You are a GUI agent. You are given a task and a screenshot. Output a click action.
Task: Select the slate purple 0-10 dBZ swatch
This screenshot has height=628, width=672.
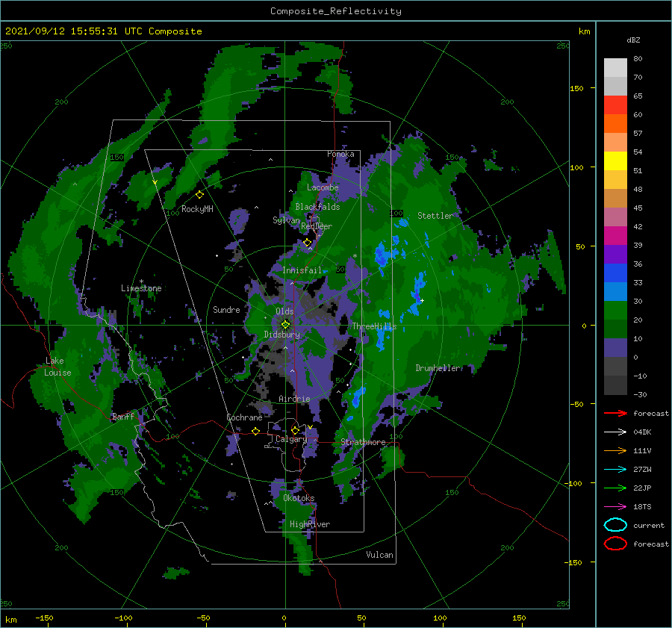(x=615, y=348)
